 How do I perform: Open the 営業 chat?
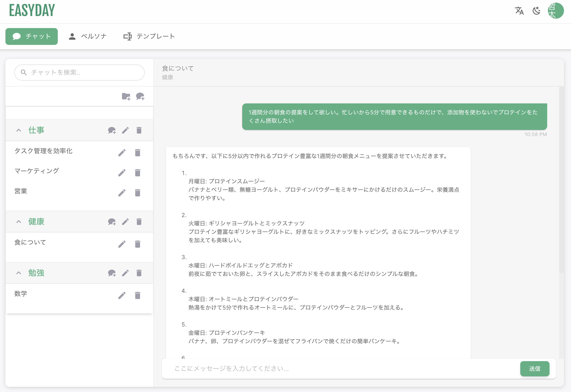21,191
